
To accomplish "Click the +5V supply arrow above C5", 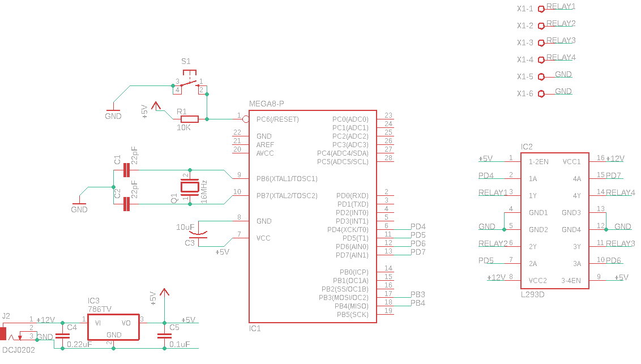I will click(164, 293).
